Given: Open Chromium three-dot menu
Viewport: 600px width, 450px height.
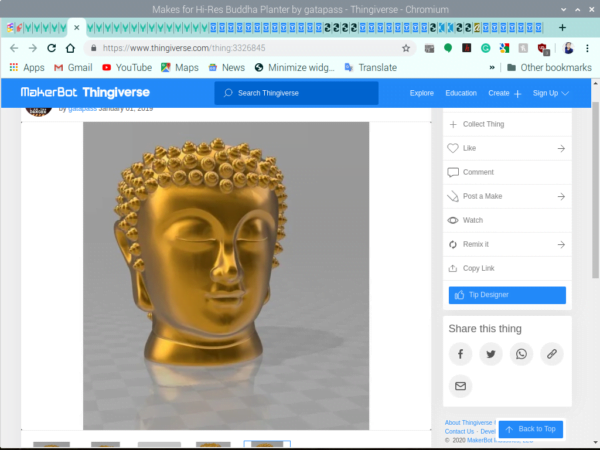Looking at the screenshot, I should (x=587, y=48).
